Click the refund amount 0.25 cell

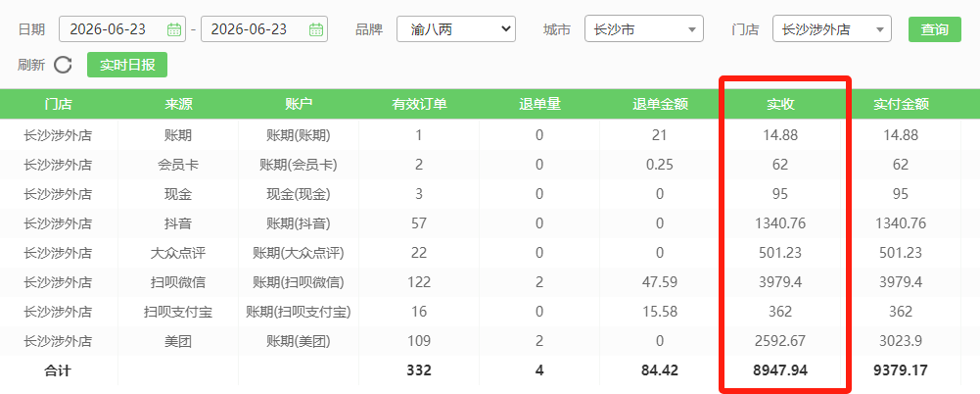[660, 165]
